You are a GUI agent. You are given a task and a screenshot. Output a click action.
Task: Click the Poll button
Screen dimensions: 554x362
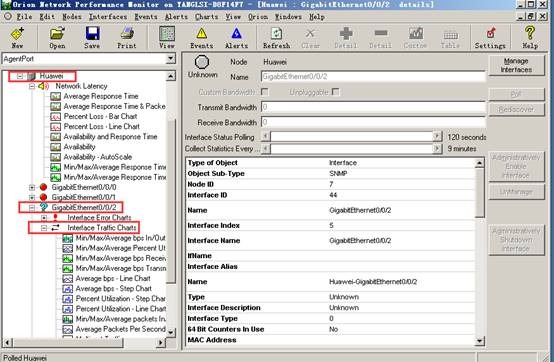(516, 94)
